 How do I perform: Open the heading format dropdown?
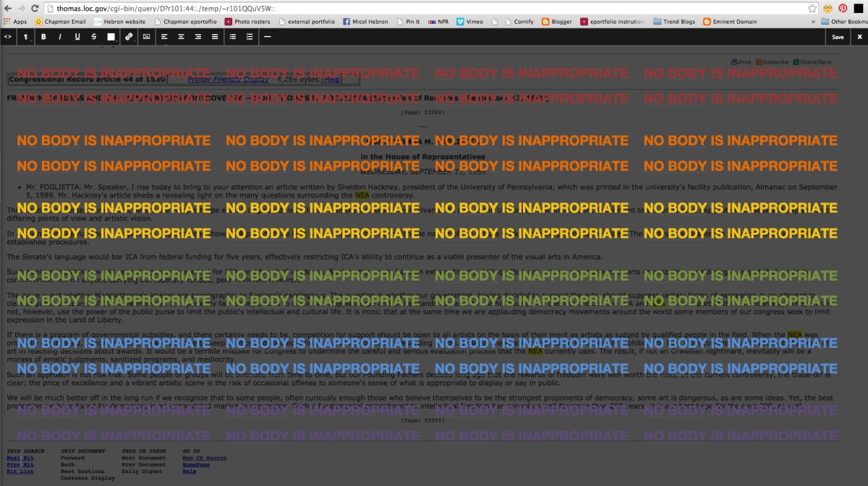pyautogui.click(x=25, y=36)
